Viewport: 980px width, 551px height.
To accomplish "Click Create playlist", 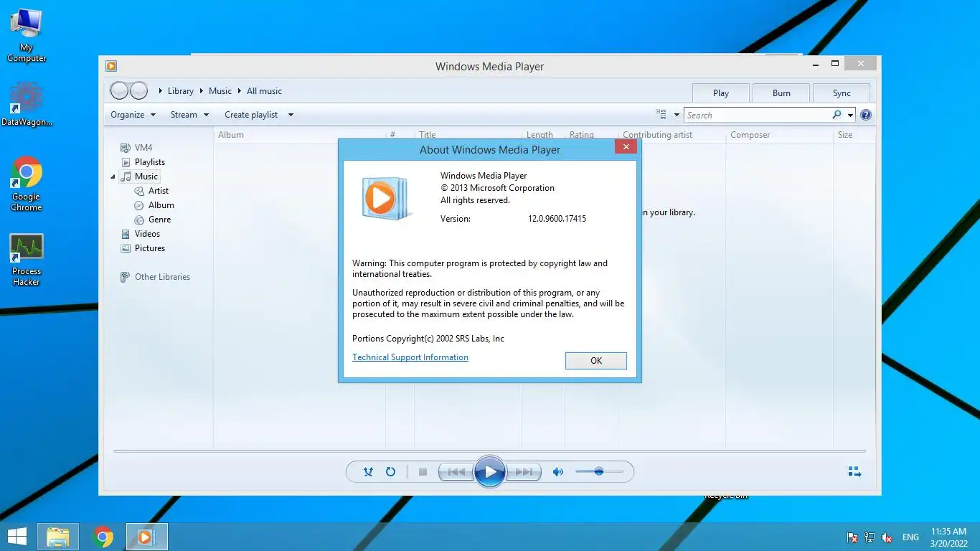I will 251,115.
